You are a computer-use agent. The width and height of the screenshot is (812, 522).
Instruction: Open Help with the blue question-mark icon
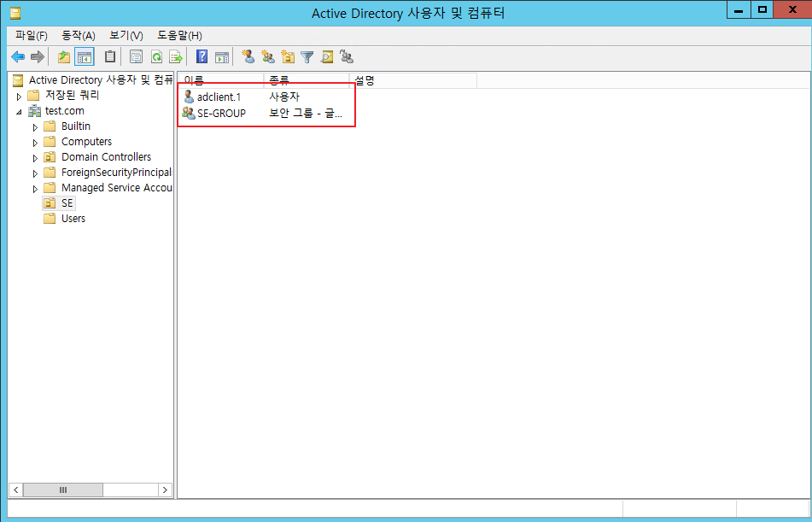pyautogui.click(x=202, y=57)
